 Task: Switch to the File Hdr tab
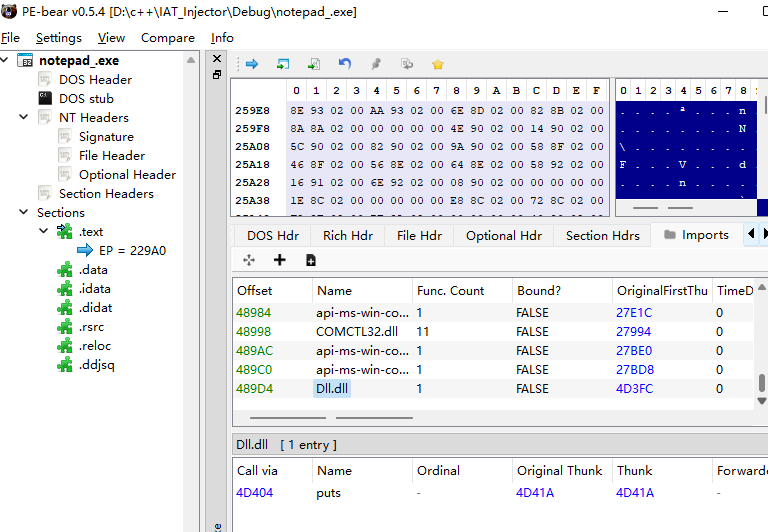pyautogui.click(x=419, y=236)
